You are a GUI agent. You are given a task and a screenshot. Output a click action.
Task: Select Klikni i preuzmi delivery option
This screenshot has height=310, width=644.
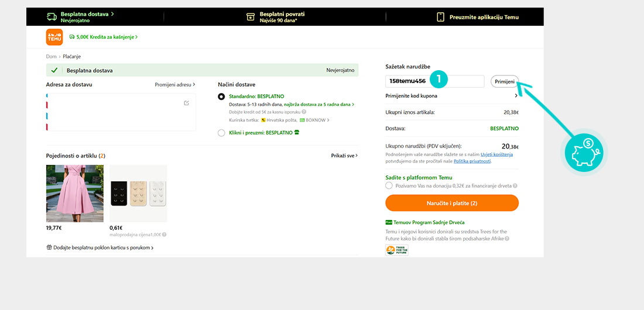(x=221, y=133)
